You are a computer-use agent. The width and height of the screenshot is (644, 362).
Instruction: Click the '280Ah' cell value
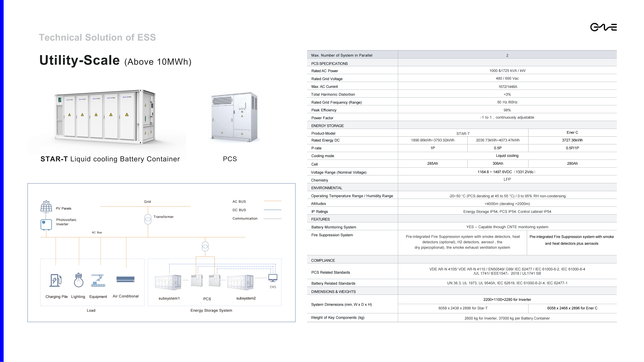(x=572, y=163)
